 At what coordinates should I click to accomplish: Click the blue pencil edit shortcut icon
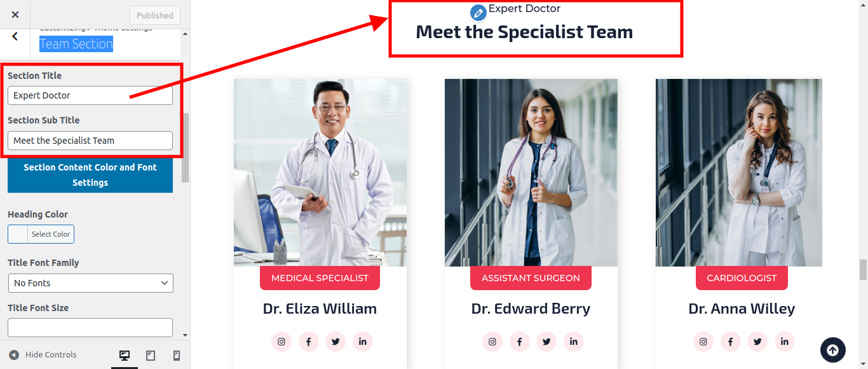point(478,13)
